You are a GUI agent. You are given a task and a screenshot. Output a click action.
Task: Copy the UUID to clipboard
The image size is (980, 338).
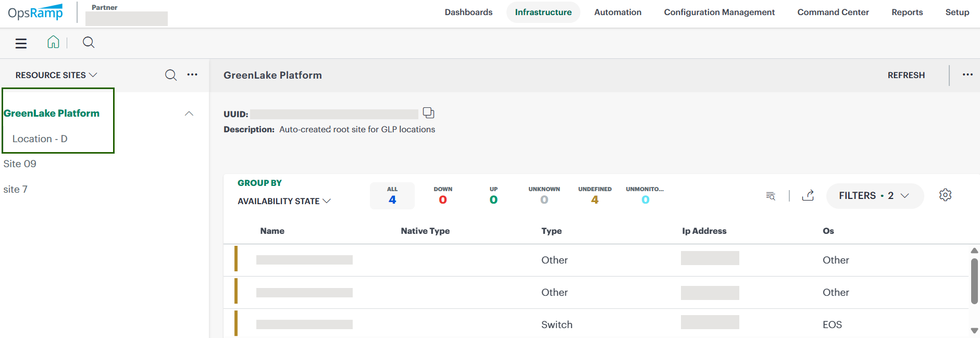coord(428,112)
